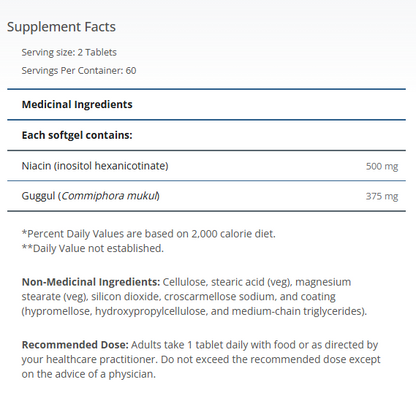Select the Niacin (inositol hexanicotinate) row
Viewport: 416px width, 393px height.
coord(206,166)
